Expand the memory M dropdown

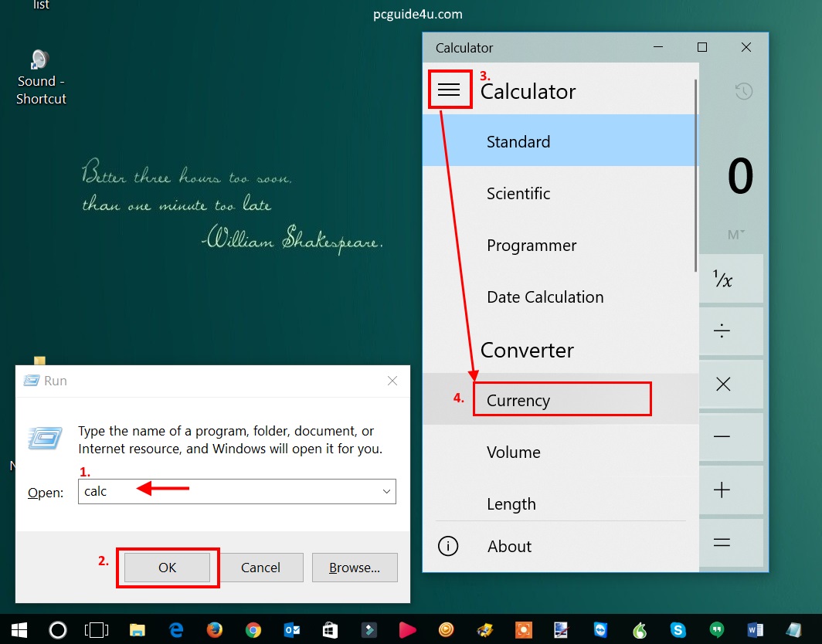click(x=735, y=235)
